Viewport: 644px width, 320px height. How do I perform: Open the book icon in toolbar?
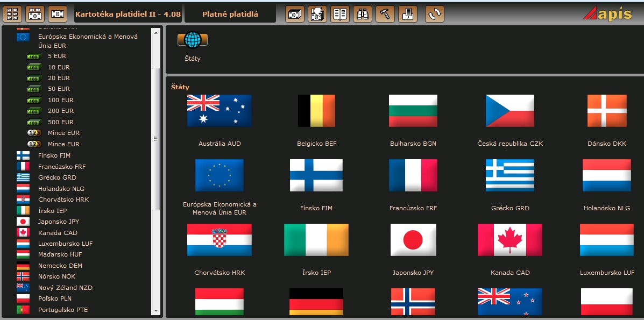[x=340, y=14]
